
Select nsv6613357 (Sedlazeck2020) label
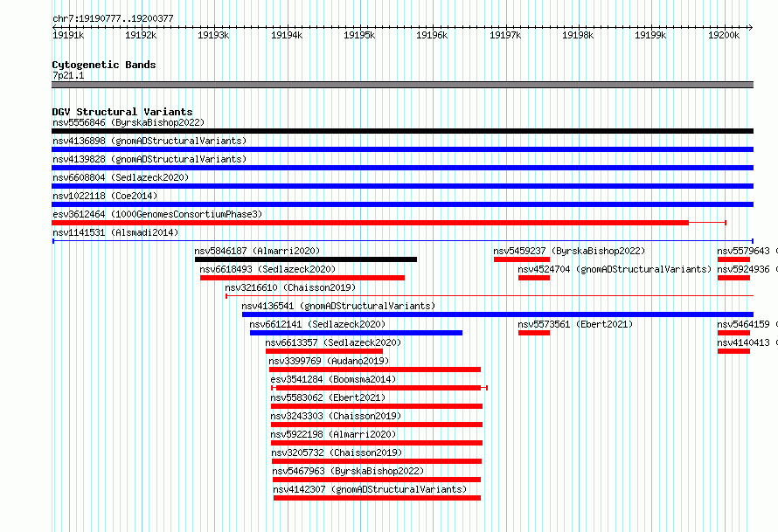333,342
